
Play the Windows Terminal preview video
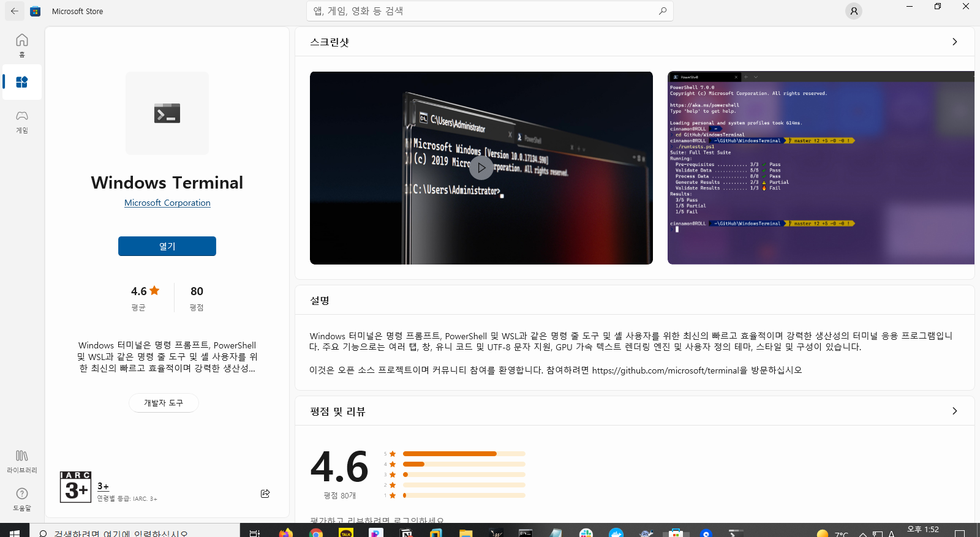pos(481,168)
